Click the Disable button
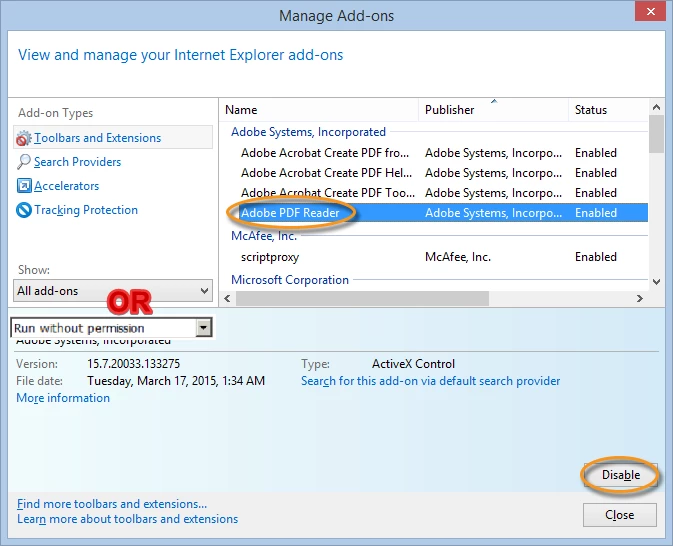Screen dimensions: 673x546 (621, 475)
